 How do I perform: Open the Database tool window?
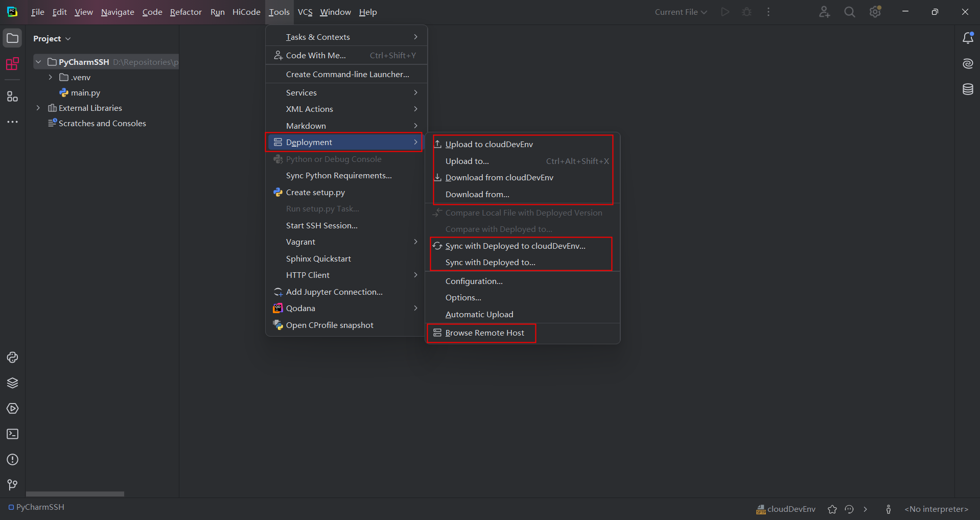pyautogui.click(x=968, y=89)
